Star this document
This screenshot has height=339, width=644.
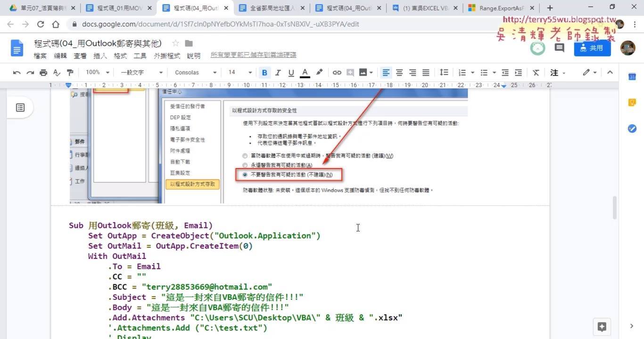[x=175, y=43]
